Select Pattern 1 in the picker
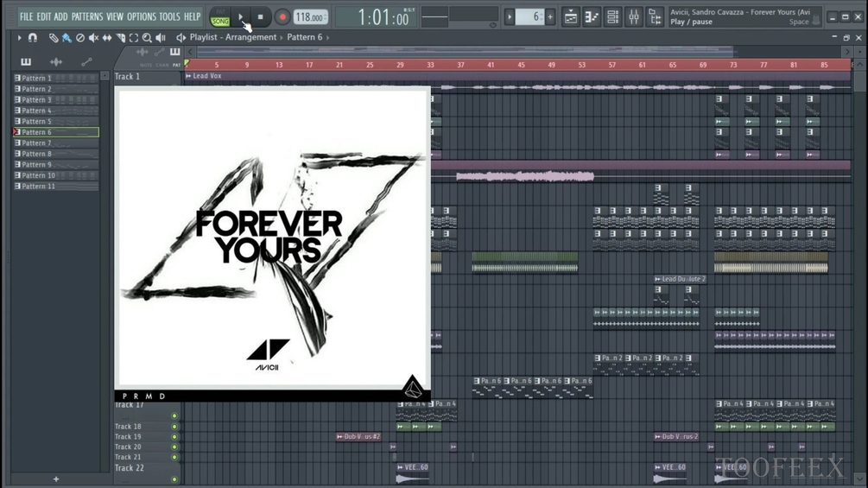868x488 pixels. pos(56,78)
